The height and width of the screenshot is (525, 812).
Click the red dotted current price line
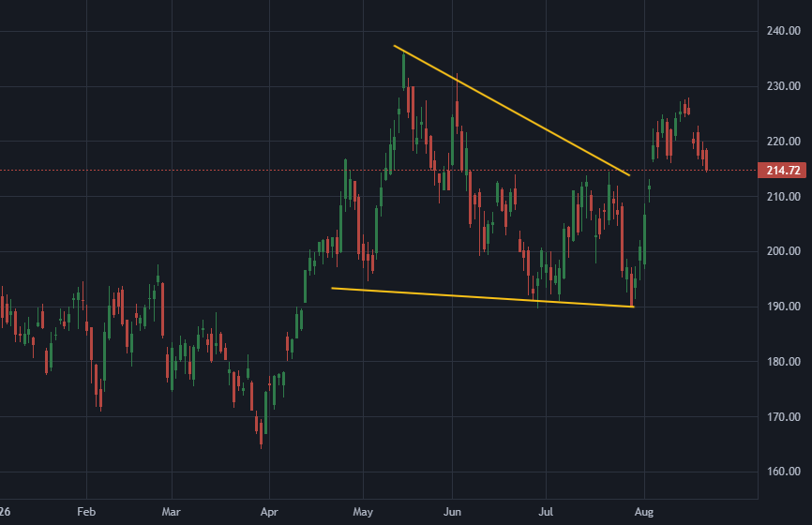click(379, 170)
